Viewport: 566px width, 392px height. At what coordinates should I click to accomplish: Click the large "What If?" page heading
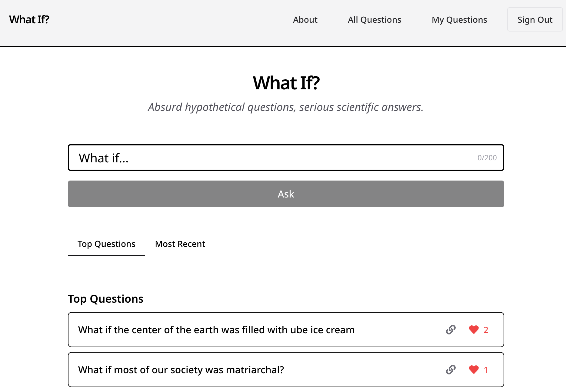pos(286,83)
